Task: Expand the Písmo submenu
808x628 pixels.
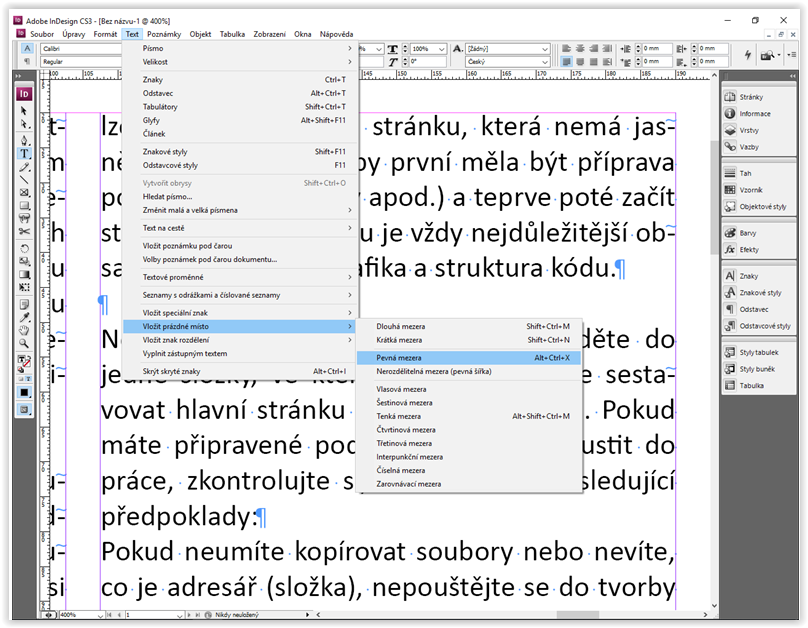Action: click(x=240, y=48)
